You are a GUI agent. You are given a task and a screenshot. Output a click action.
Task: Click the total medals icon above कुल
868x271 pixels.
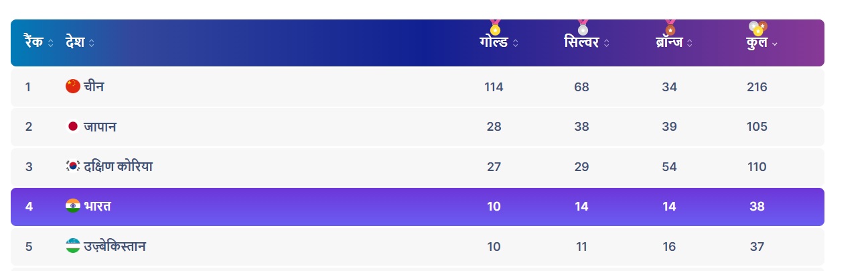757,28
